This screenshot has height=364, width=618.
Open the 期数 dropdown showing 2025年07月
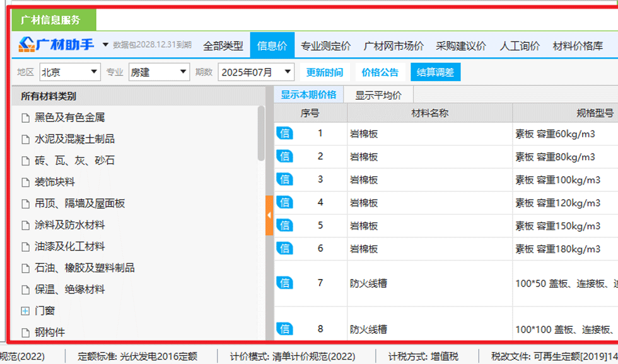pyautogui.click(x=256, y=72)
